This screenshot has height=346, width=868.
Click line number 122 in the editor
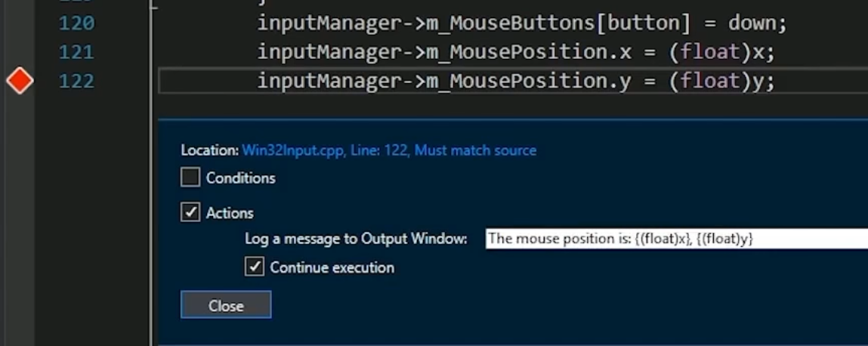point(76,81)
